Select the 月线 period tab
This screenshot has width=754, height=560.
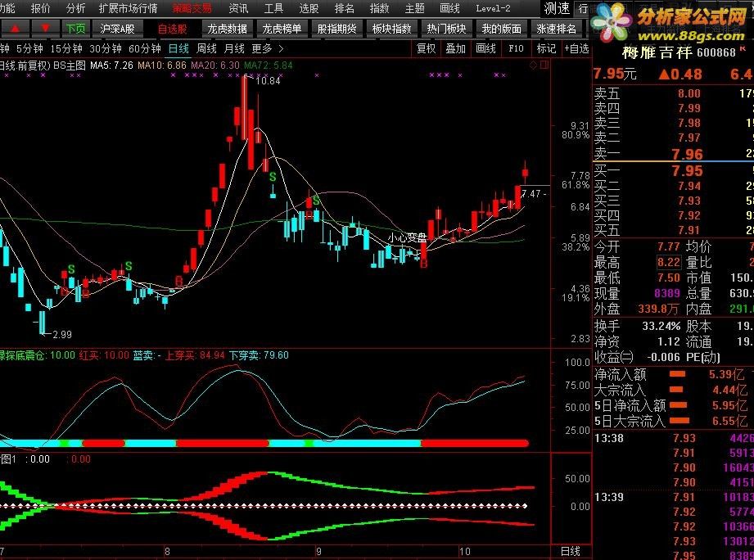click(234, 48)
